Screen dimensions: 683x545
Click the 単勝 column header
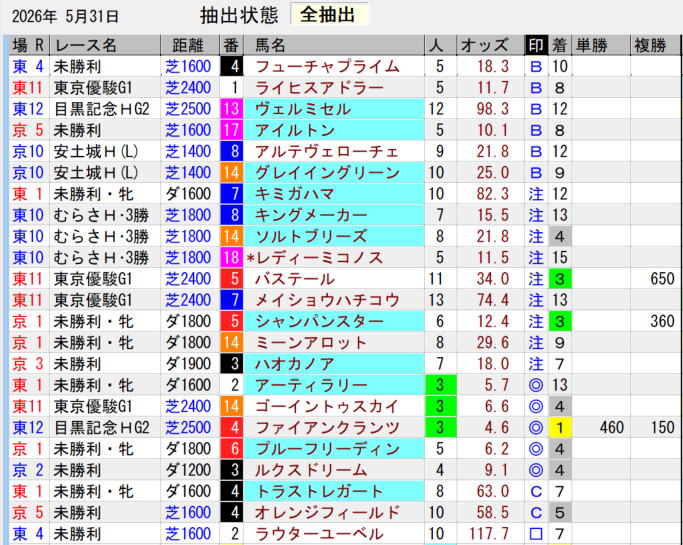coord(601,45)
